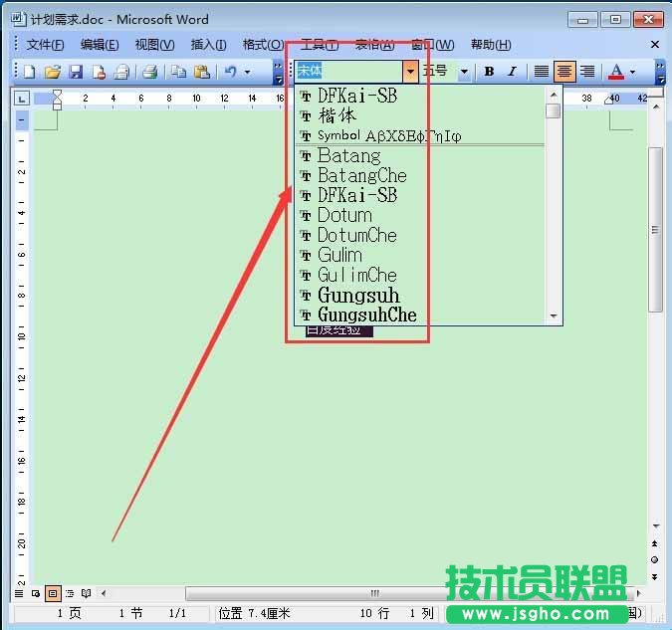Click the permission document icon
Screen dimensions: 672x630
[x=99, y=72]
